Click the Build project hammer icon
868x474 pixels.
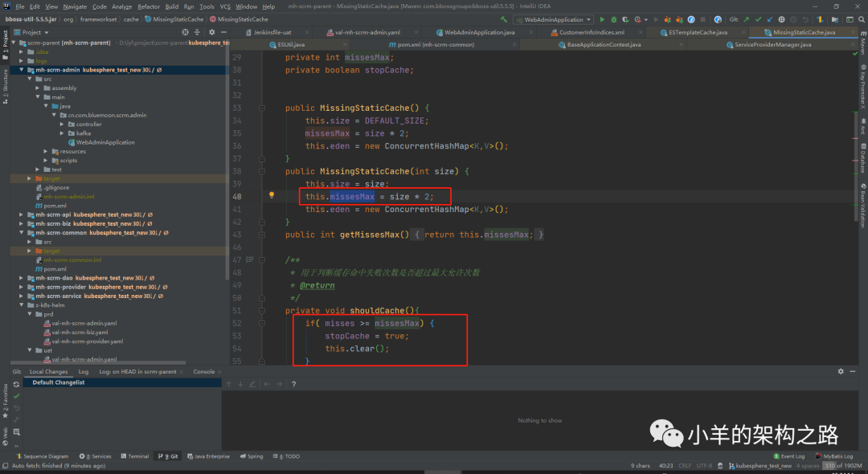(502, 19)
